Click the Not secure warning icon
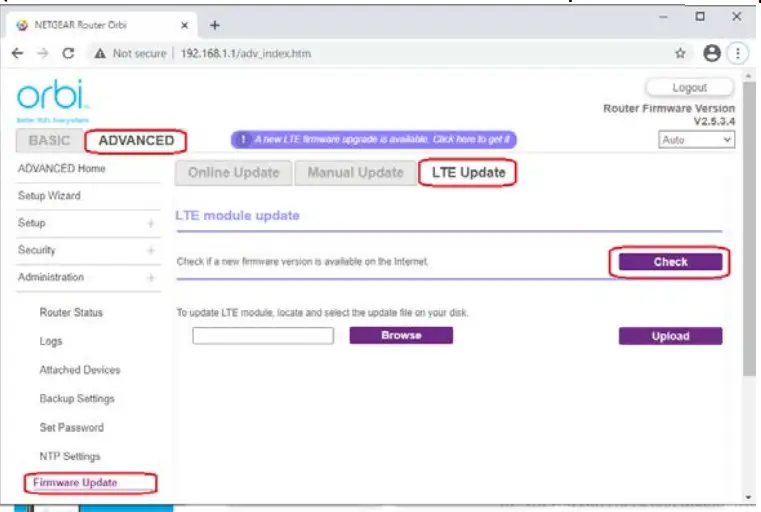The image size is (761, 512). (x=100, y=53)
